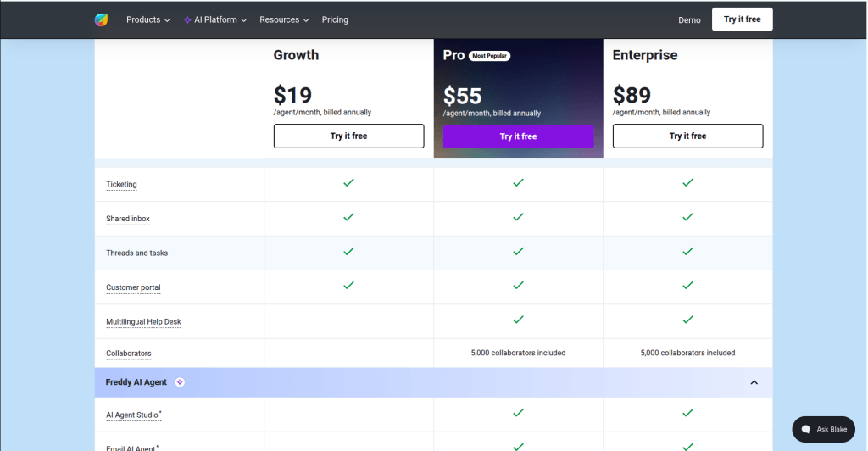This screenshot has height=451, width=868.
Task: Click Growth checkmark for Threads and tasks
Action: [x=348, y=251]
